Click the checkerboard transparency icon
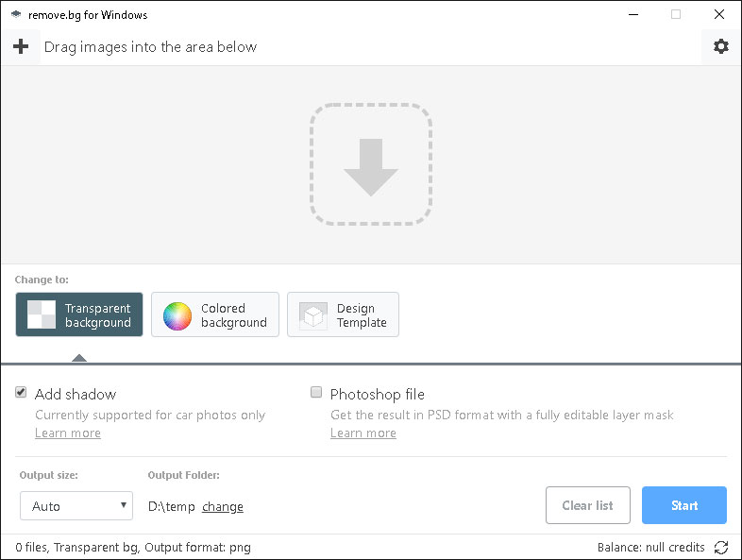This screenshot has height=560, width=742. [42, 314]
